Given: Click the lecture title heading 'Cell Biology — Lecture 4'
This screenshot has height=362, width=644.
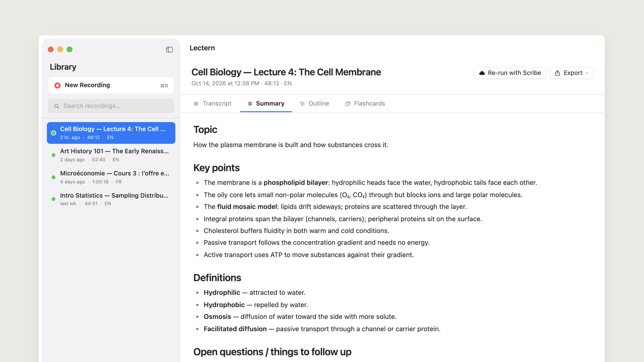Looking at the screenshot, I should [x=286, y=72].
